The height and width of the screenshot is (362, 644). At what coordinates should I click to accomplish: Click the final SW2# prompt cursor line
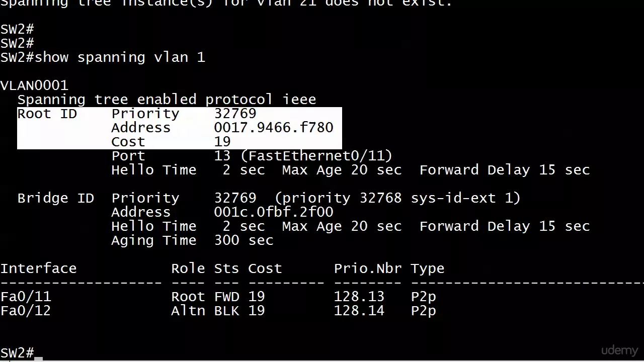click(x=21, y=353)
